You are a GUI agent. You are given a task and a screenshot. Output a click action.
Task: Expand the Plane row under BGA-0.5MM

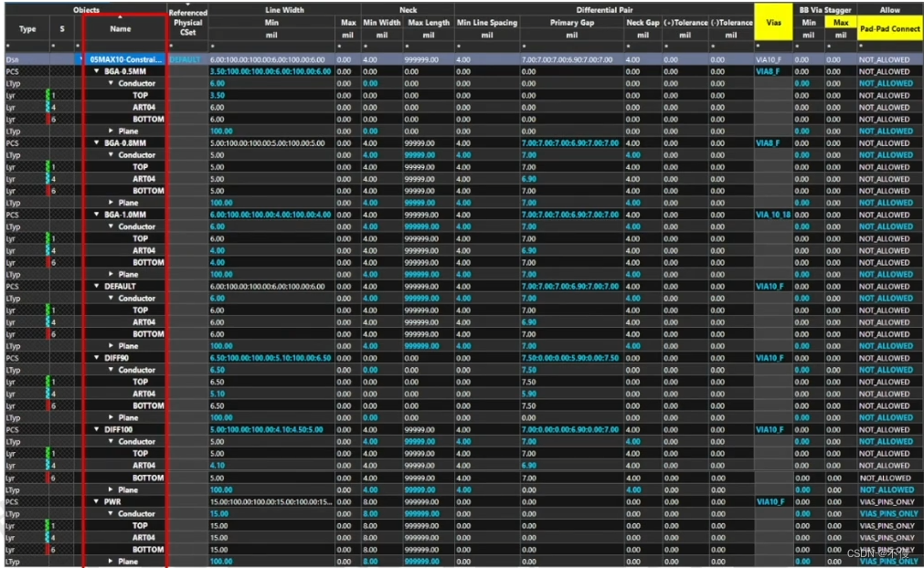pyautogui.click(x=111, y=131)
